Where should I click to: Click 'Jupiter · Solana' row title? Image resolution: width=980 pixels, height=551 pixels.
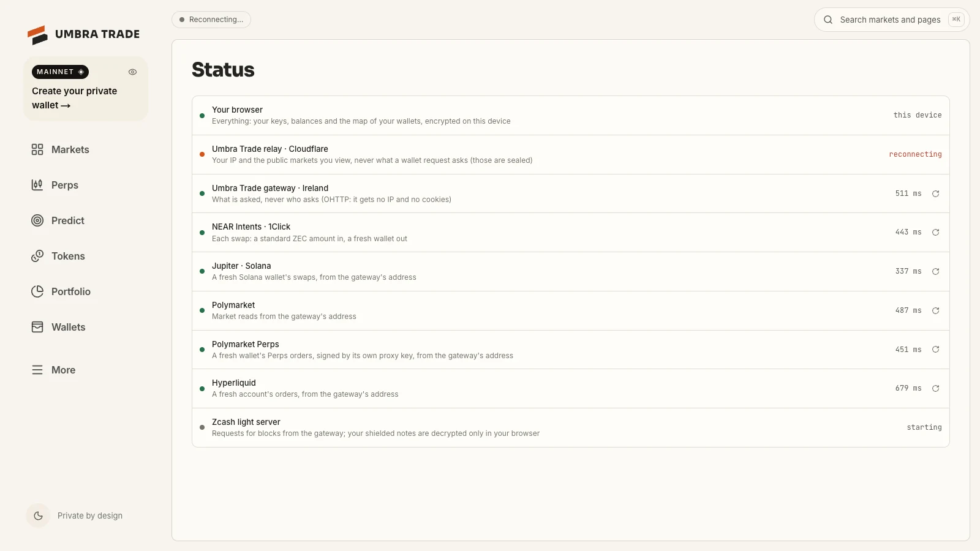point(241,266)
